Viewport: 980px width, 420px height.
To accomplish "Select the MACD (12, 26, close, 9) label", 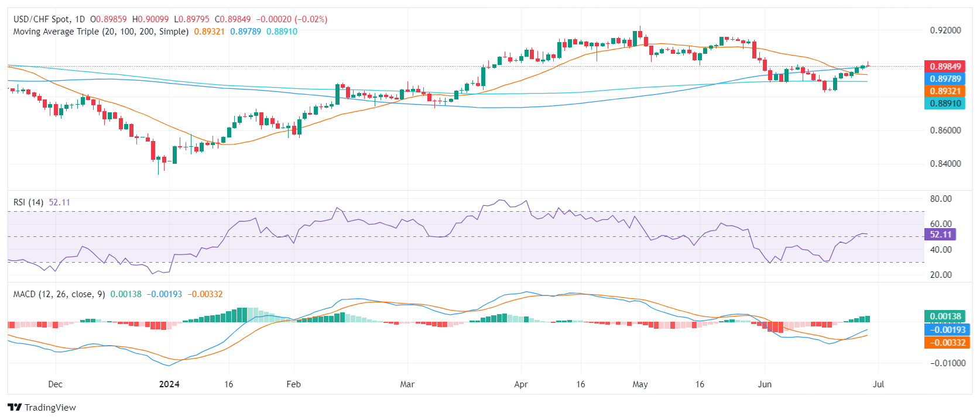I will 59,294.
